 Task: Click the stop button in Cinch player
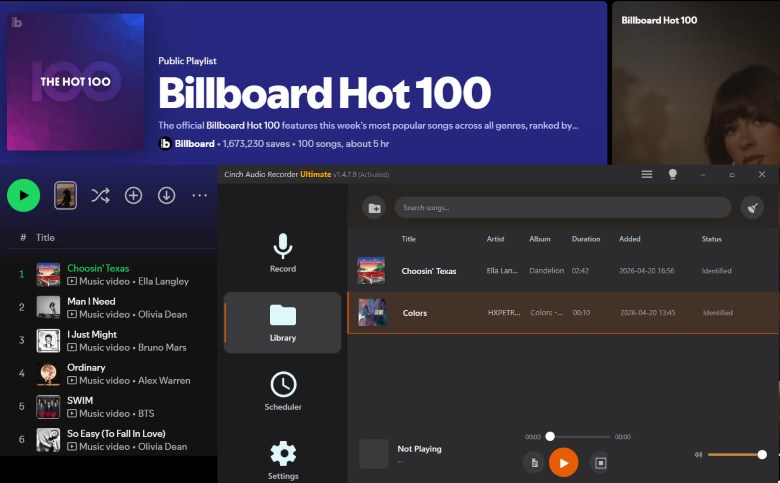click(600, 463)
